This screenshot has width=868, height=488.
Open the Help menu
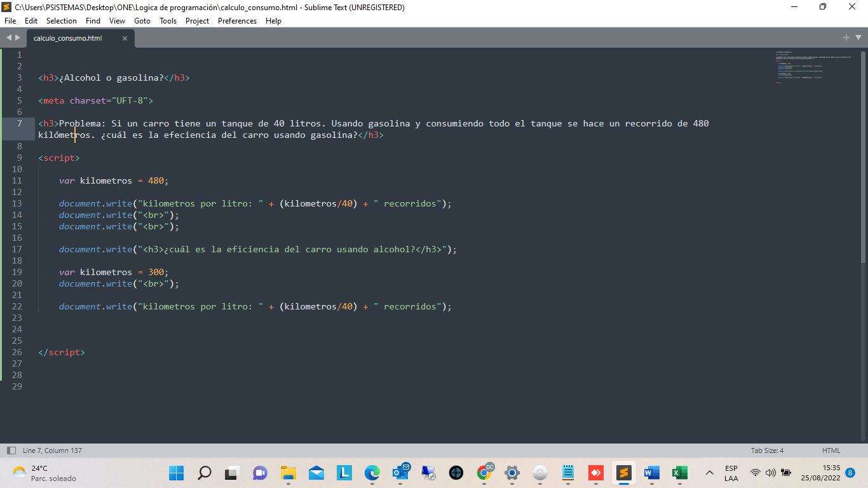point(273,20)
